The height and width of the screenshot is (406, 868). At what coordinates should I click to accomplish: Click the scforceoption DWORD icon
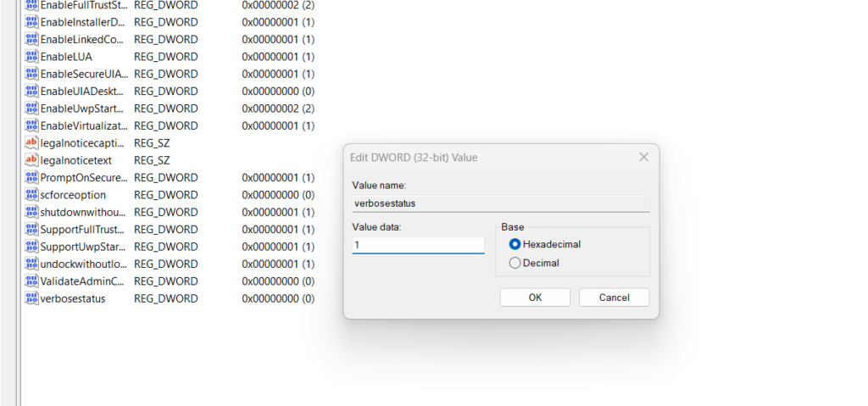pyautogui.click(x=32, y=195)
